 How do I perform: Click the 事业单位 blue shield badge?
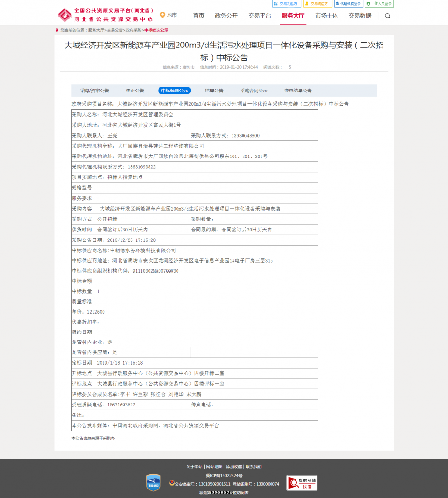coord(153,482)
